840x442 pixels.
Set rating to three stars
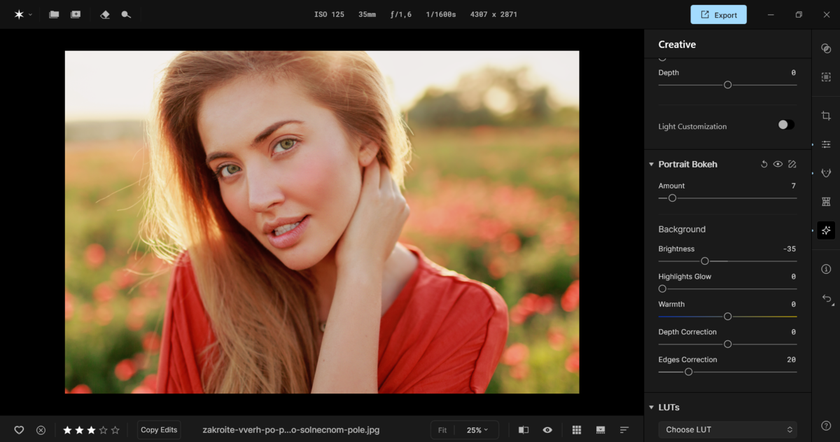pyautogui.click(x=91, y=430)
